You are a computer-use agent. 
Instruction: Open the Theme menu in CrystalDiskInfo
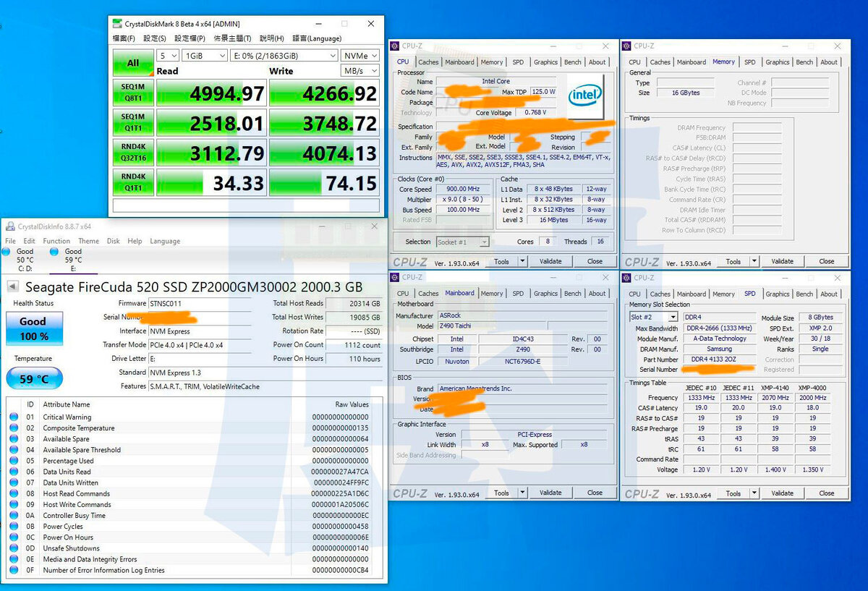(x=89, y=241)
